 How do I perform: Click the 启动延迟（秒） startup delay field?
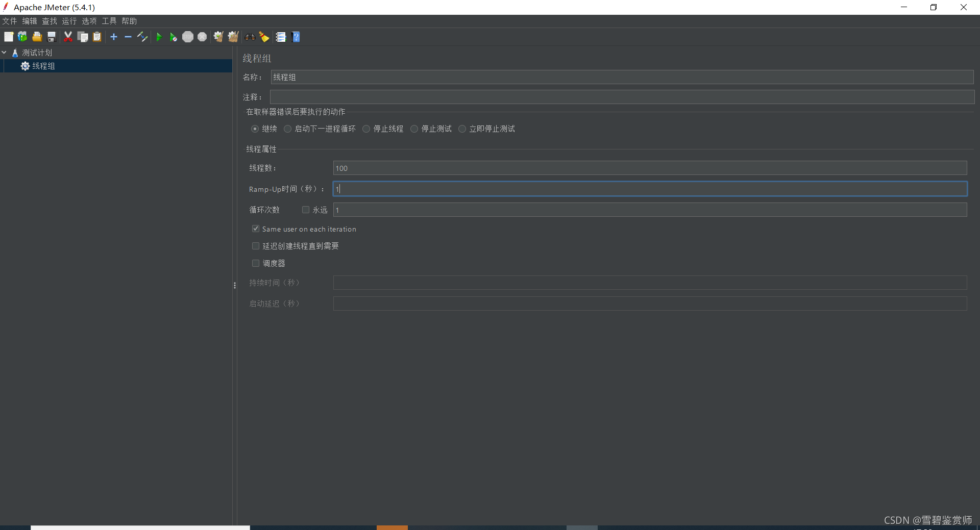click(650, 304)
